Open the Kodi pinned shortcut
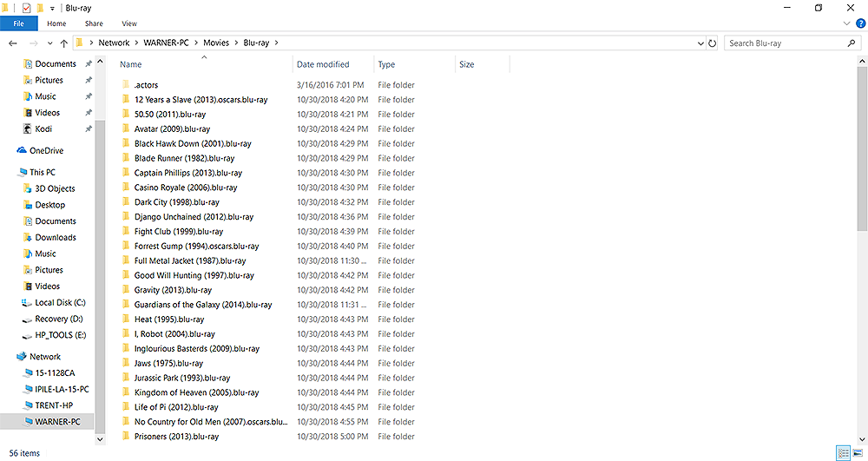868x461 pixels. click(43, 128)
